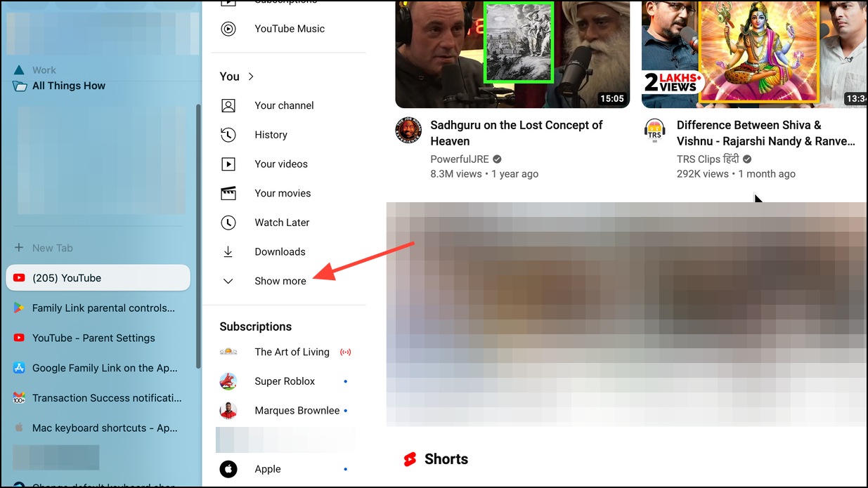Viewport: 868px width, 488px height.
Task: Click TRS Clips channel avatar
Action: point(654,131)
